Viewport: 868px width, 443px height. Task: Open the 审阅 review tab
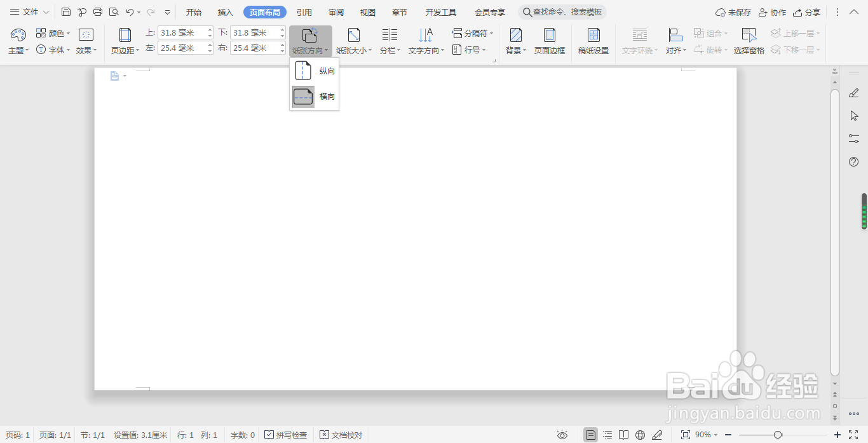coord(336,11)
